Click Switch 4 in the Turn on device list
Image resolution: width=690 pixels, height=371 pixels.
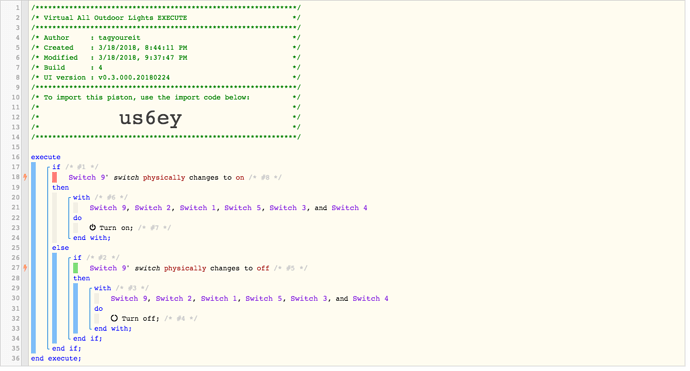click(x=349, y=208)
